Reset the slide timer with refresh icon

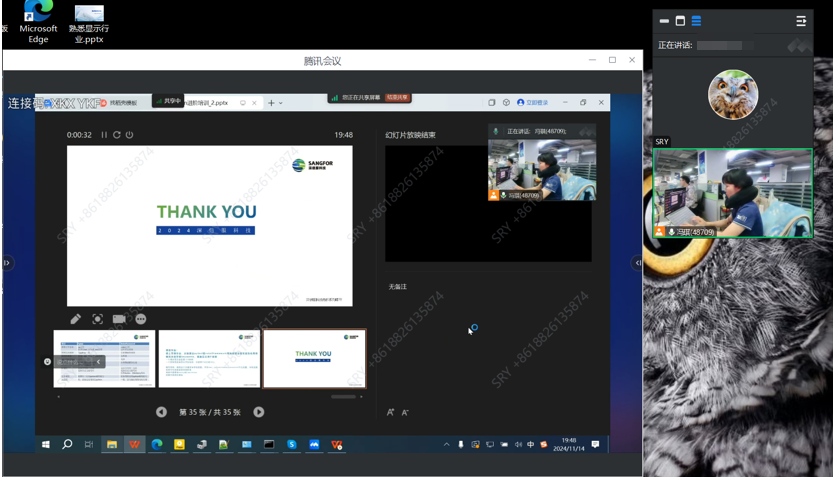point(117,135)
